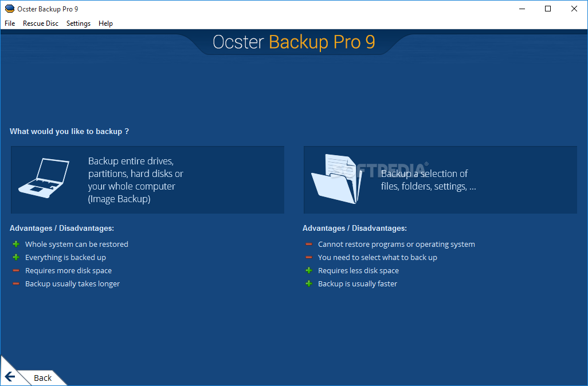Screen dimensions: 588x386
Task: Click the Back button
Action: coord(42,378)
